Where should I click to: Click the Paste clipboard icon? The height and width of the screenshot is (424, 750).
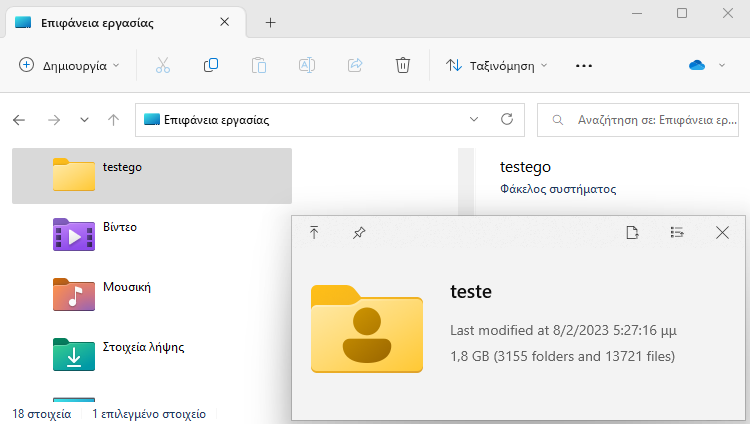pos(259,65)
